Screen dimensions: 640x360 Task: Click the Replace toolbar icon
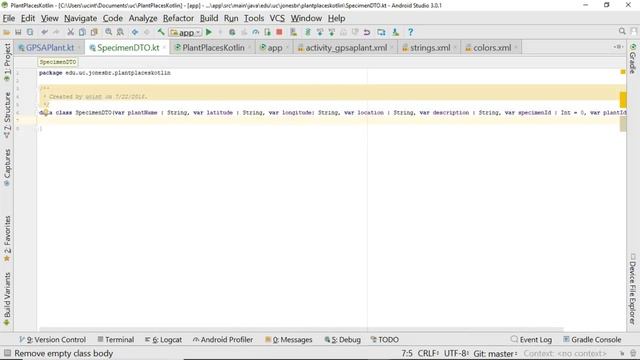coord(120,32)
